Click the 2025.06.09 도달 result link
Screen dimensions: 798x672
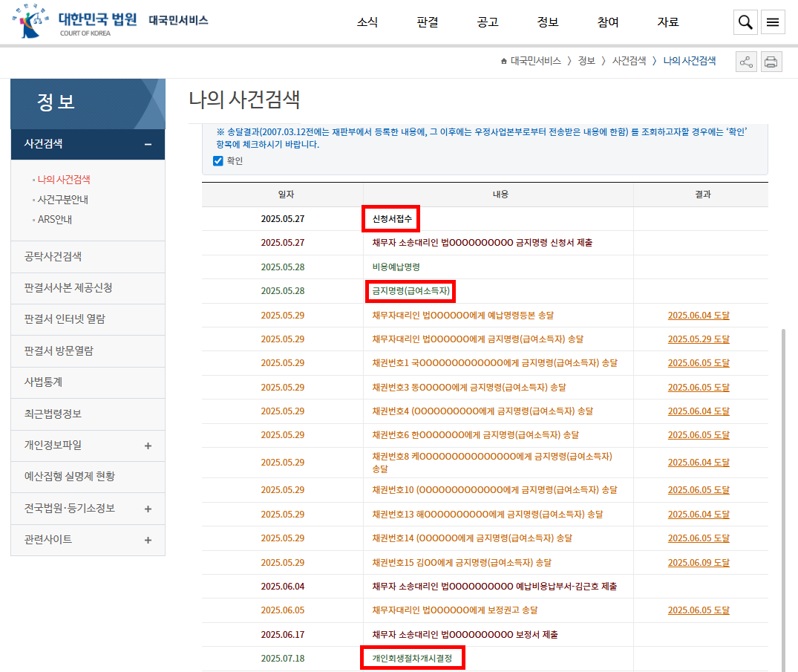[x=698, y=562]
